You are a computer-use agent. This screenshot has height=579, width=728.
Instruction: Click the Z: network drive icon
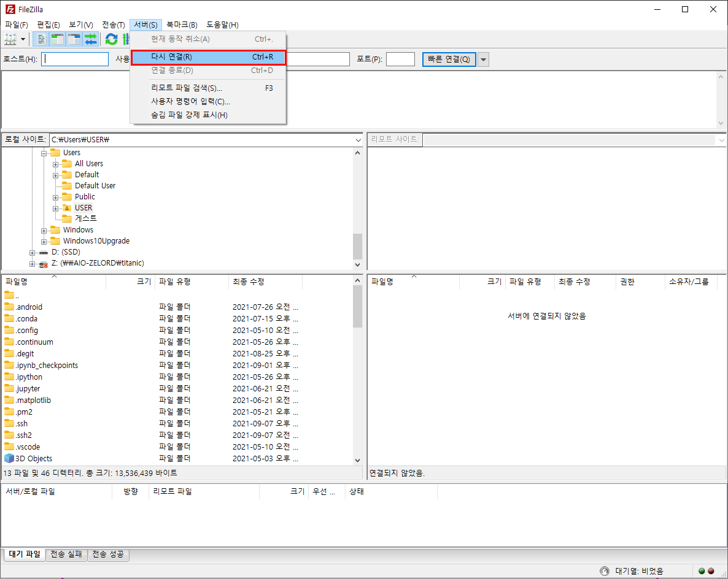[44, 264]
